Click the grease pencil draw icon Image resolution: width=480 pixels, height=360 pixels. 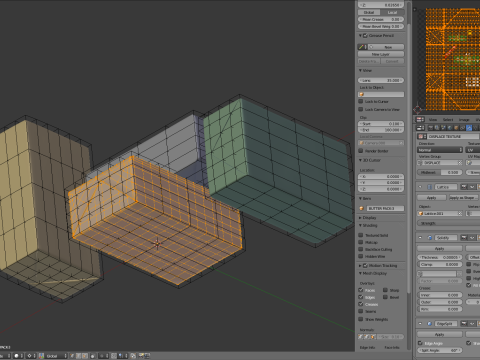363,47
